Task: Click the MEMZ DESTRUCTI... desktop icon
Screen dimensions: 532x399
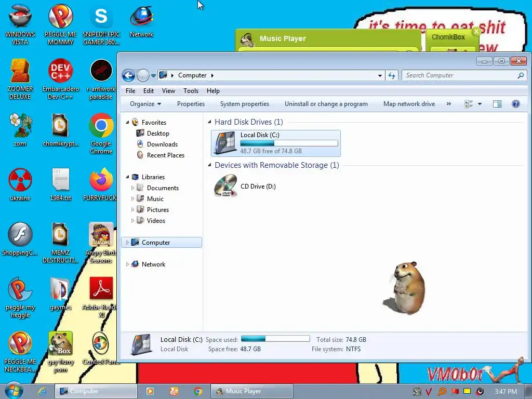Action: click(60, 243)
